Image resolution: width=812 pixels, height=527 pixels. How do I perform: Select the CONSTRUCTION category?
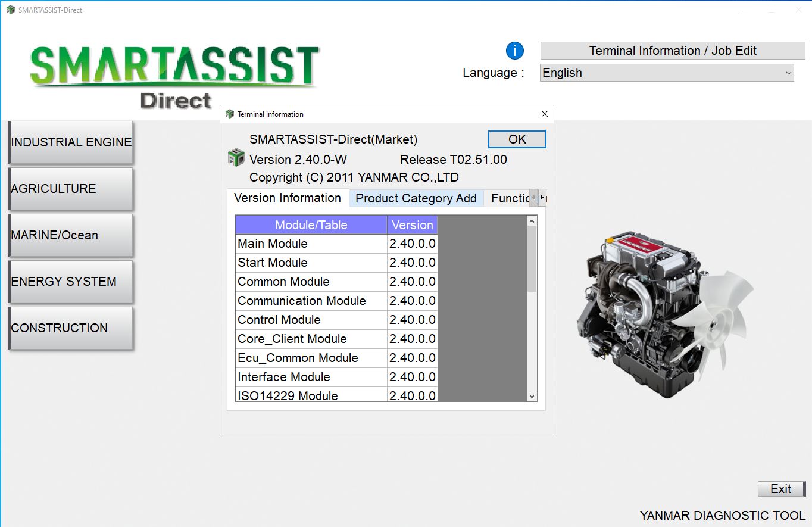[70, 328]
